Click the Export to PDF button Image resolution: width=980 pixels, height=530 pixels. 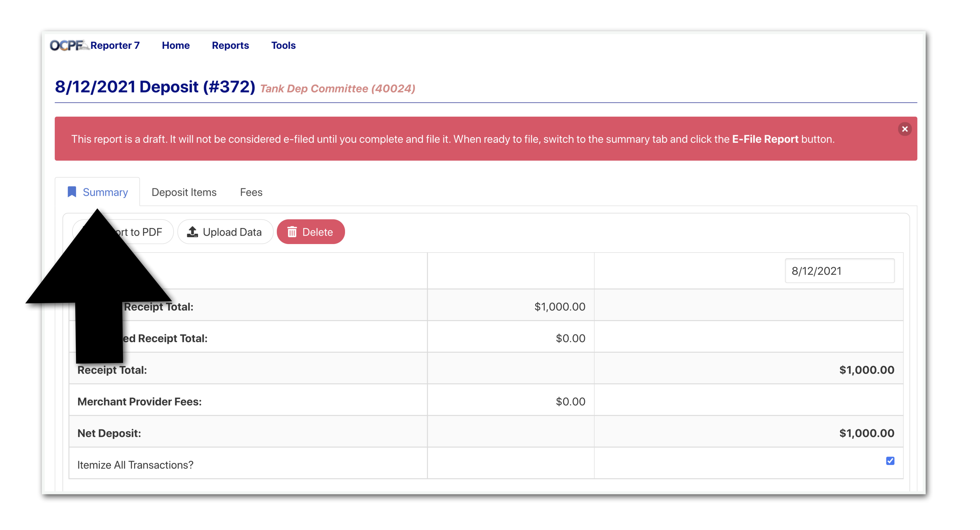coord(146,232)
